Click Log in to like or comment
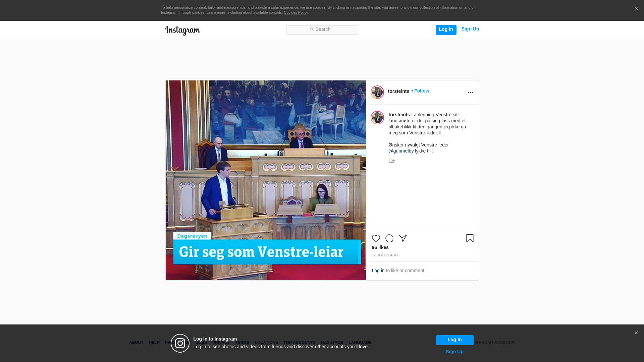 click(378, 270)
